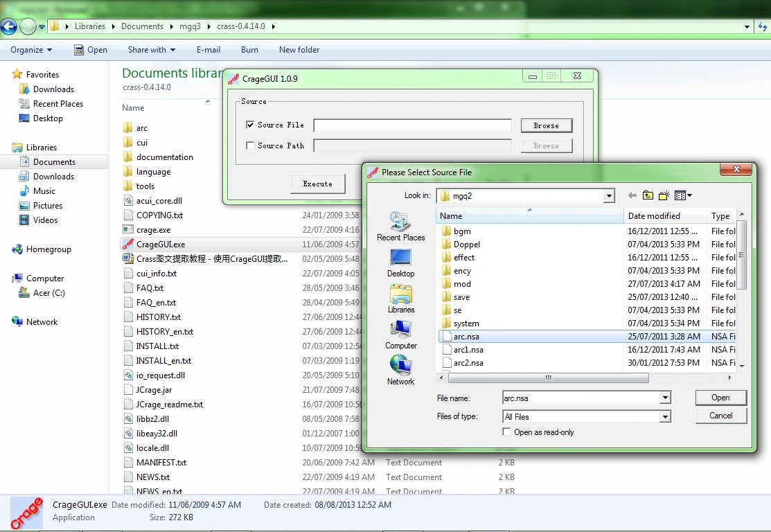Open Music library in Explorer sidebar

click(44, 190)
